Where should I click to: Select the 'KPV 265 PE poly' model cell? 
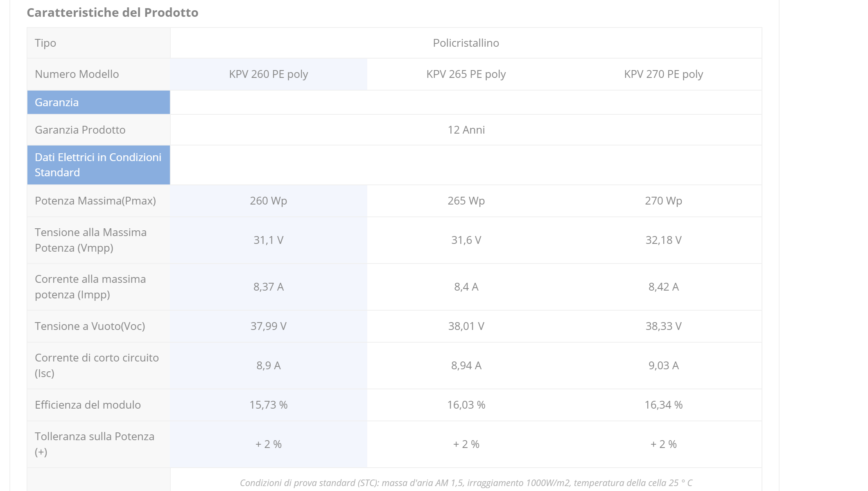coord(466,74)
